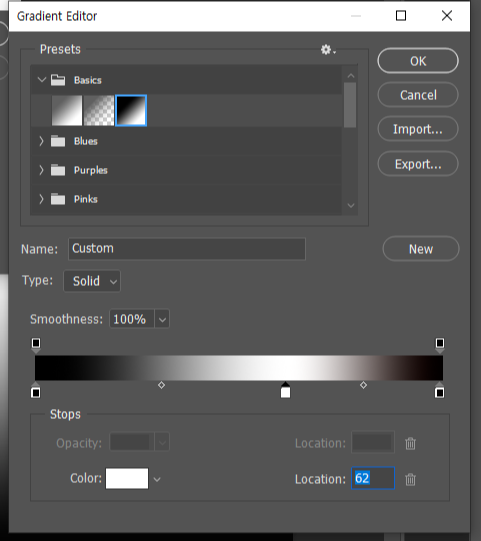Select the left opacity stop above the bar
481x541 pixels.
(36, 345)
